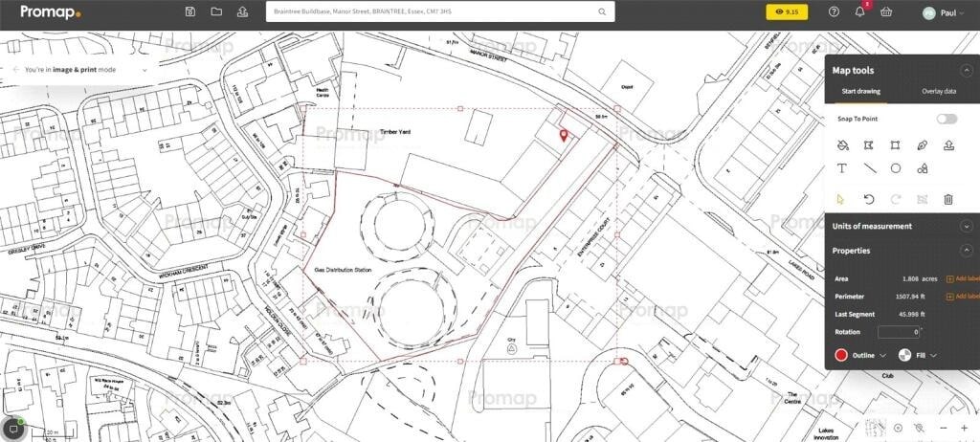Image resolution: width=980 pixels, height=442 pixels.
Task: Click the import shape upload tool
Action: click(948, 145)
